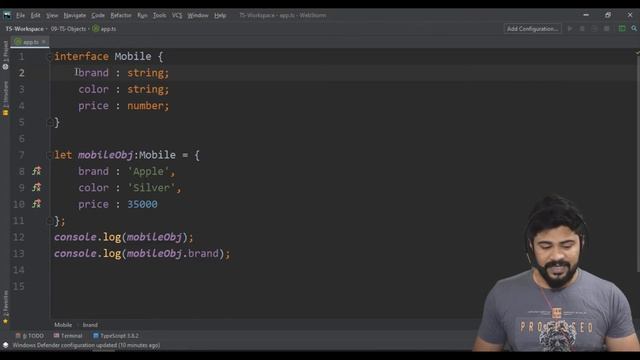Collapse the interface Mobile fold on line 1
The image size is (640, 360).
click(50, 57)
